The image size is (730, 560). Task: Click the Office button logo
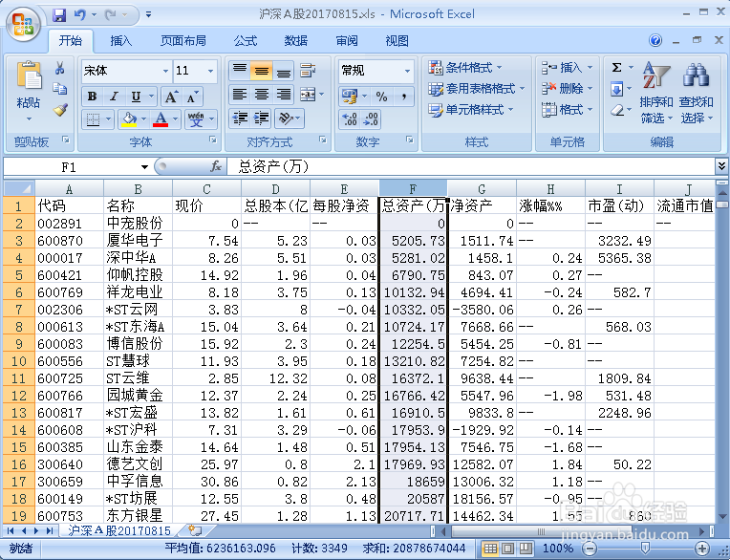tap(23, 24)
